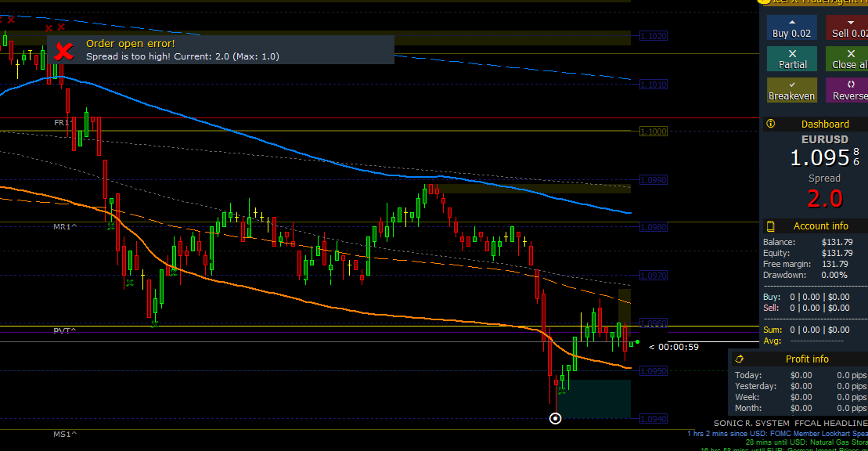Click the 1.0990 price level label
868x451 pixels.
654,180
